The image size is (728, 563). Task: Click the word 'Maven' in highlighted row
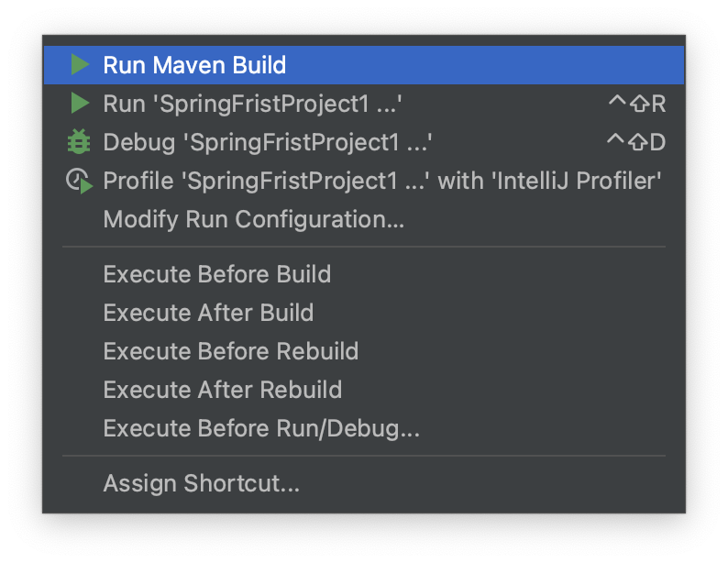[x=189, y=64]
